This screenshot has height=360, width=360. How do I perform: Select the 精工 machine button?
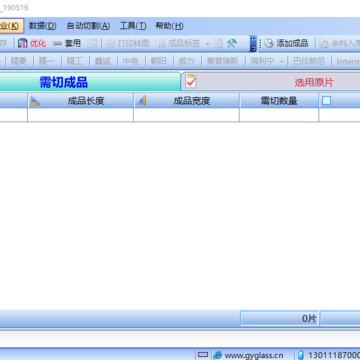[74, 61]
